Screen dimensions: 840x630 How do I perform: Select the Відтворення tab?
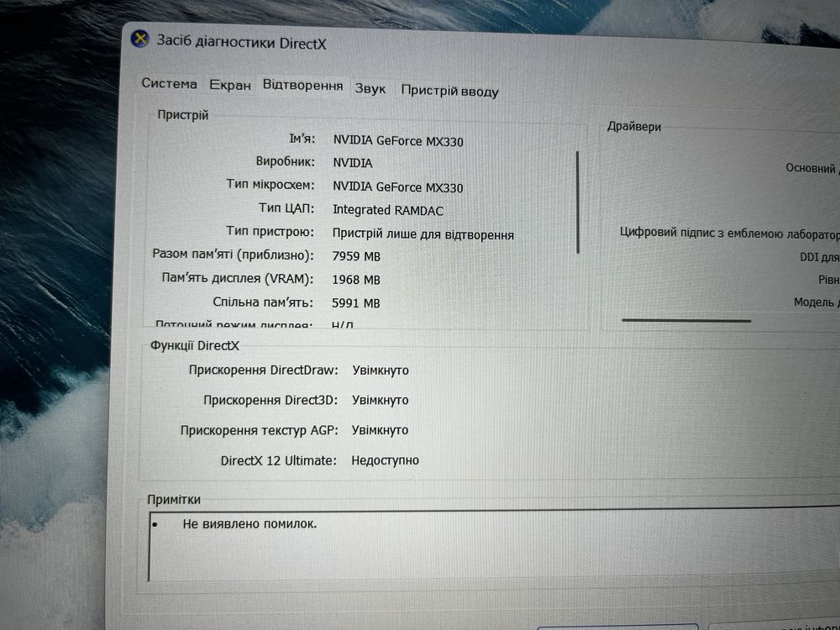[x=302, y=86]
